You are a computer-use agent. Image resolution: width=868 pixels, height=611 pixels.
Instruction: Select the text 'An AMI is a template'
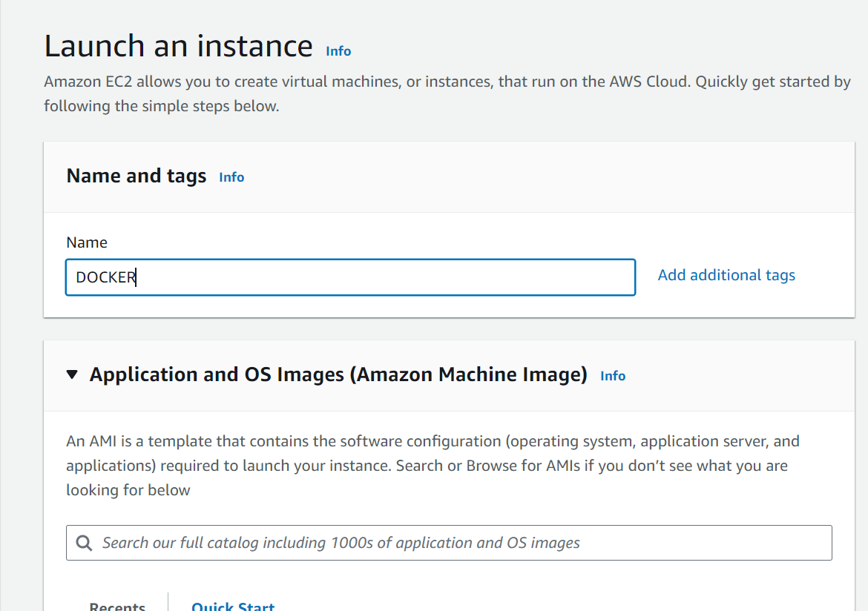click(x=139, y=441)
